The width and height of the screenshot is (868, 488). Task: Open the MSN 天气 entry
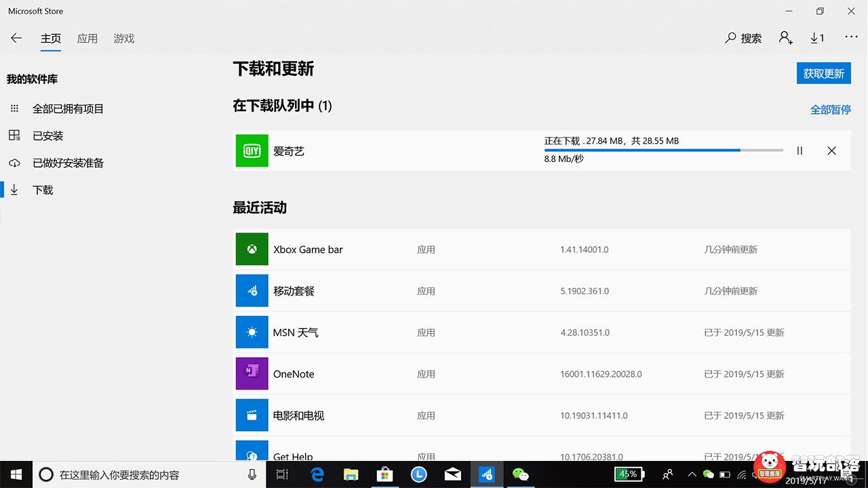[542, 332]
